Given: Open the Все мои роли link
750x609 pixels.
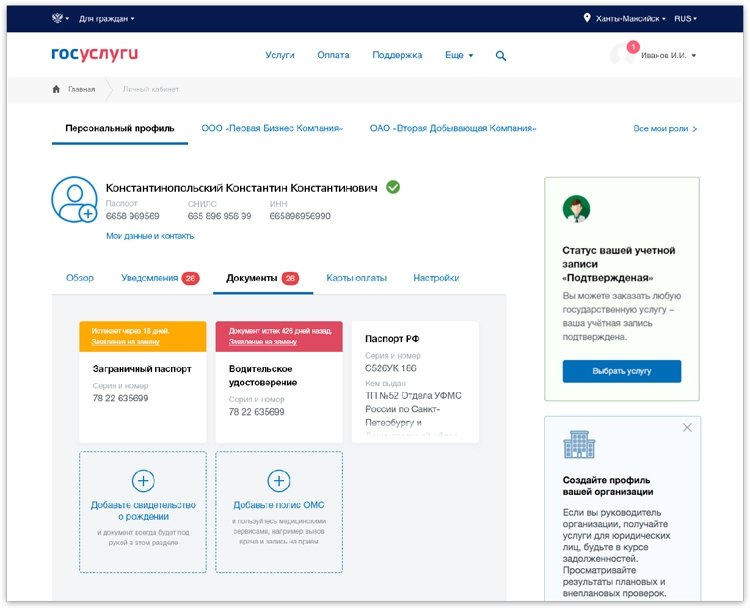Looking at the screenshot, I should pyautogui.click(x=665, y=129).
